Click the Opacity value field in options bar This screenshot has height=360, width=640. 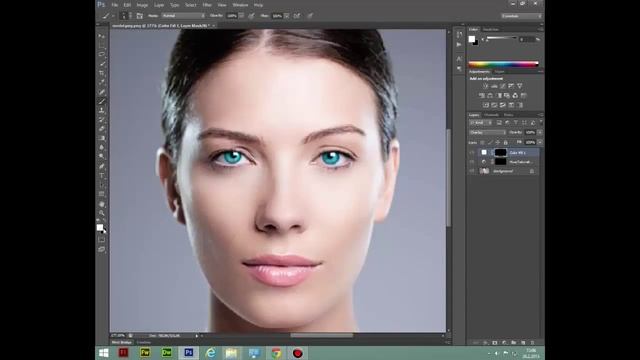[x=232, y=16]
